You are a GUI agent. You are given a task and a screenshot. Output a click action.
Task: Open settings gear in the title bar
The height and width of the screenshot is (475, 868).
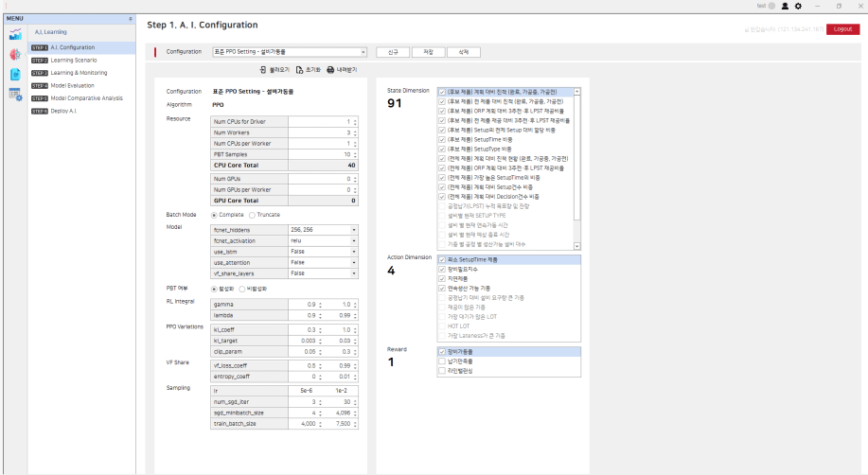pos(798,6)
